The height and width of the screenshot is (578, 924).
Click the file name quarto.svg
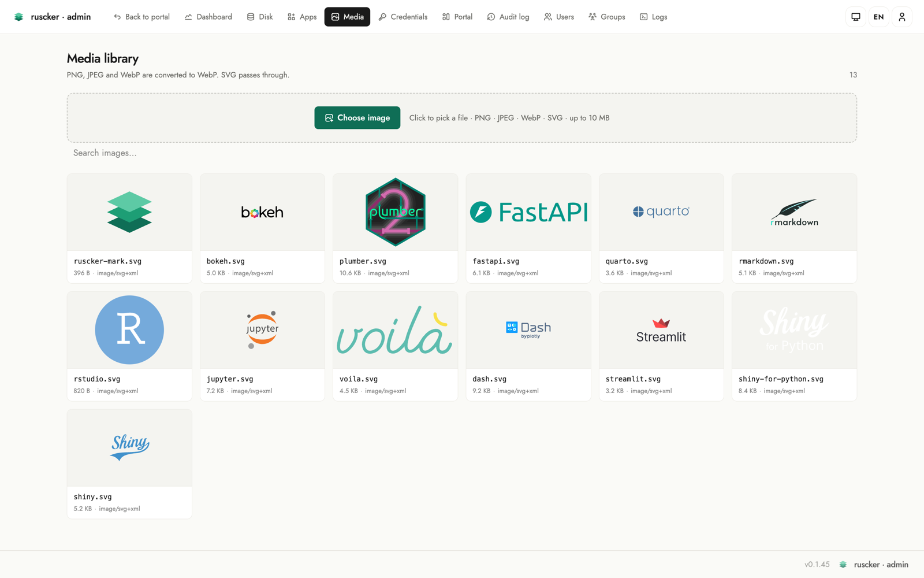[x=627, y=261]
